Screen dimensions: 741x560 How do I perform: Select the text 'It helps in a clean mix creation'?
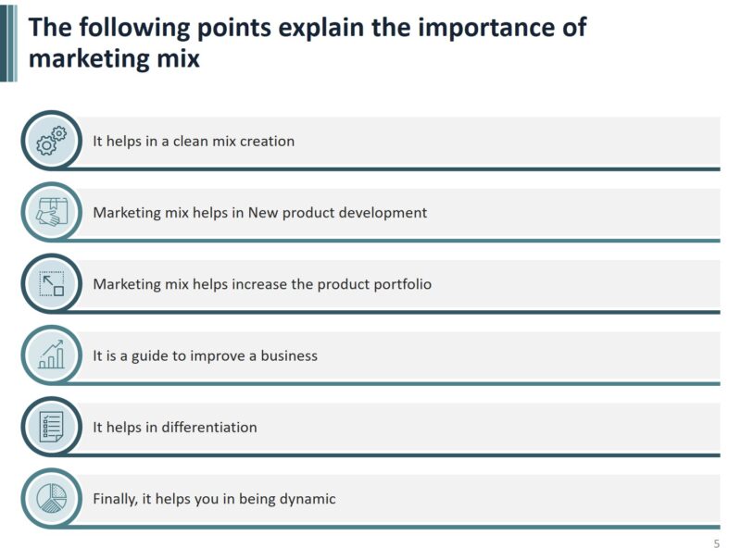coord(194,142)
